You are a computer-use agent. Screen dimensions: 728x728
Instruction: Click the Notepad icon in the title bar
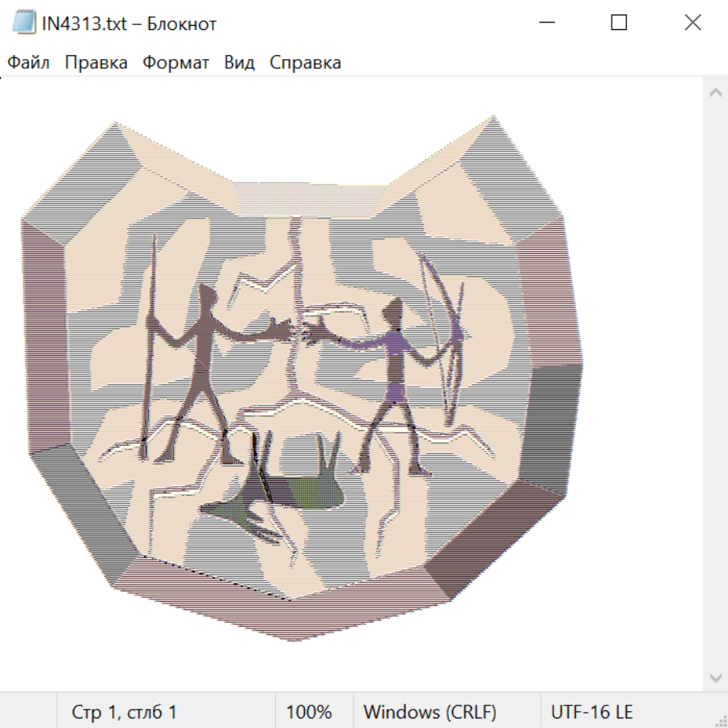tap(23, 23)
